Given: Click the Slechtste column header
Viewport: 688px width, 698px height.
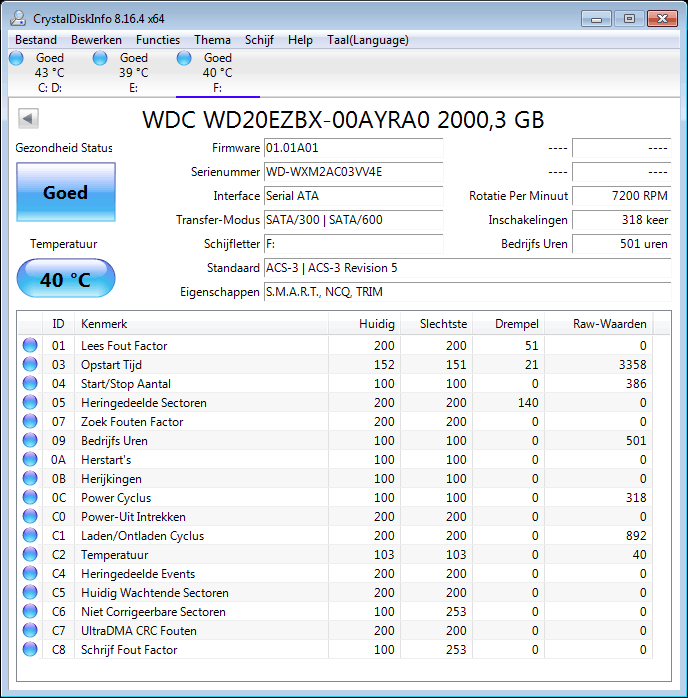Looking at the screenshot, I should 437,324.
